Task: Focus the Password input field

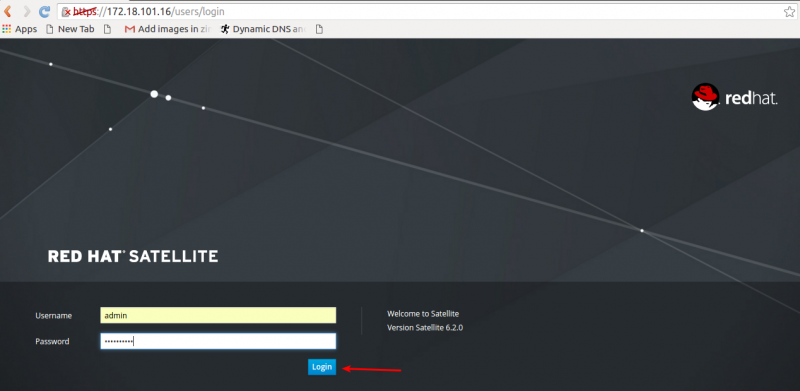Action: point(218,341)
